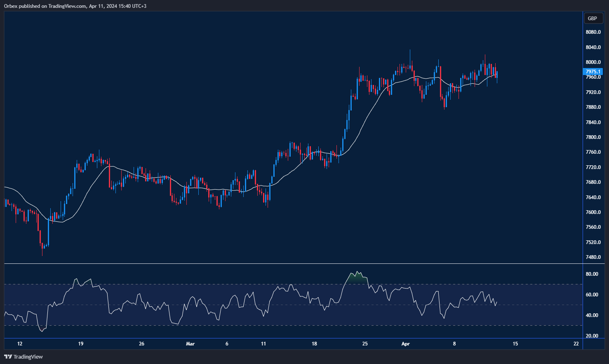Open the GBP currency selector

tap(593, 18)
